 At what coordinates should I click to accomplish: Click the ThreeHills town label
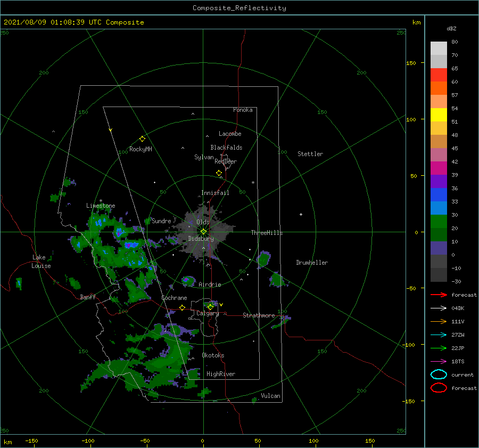267,233
